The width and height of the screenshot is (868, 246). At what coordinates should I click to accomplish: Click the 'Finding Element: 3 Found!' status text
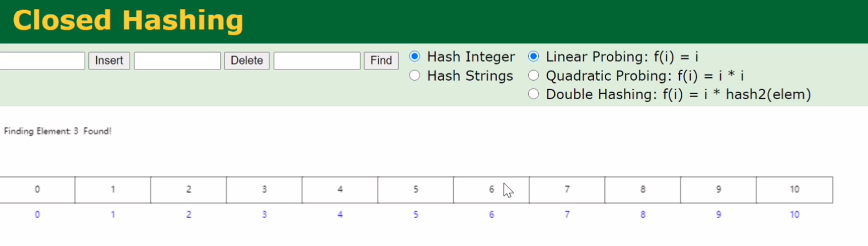point(58,131)
